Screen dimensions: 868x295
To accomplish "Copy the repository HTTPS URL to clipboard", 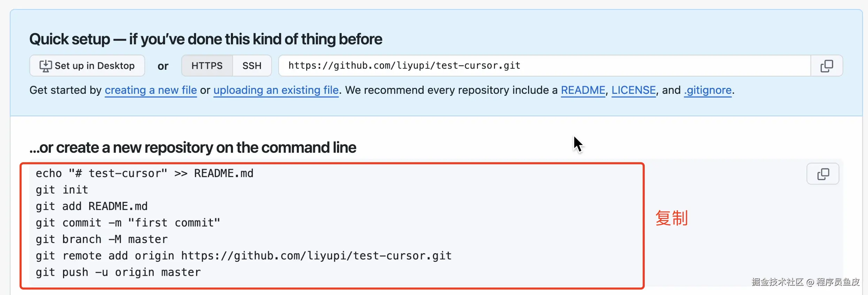I will (x=827, y=66).
